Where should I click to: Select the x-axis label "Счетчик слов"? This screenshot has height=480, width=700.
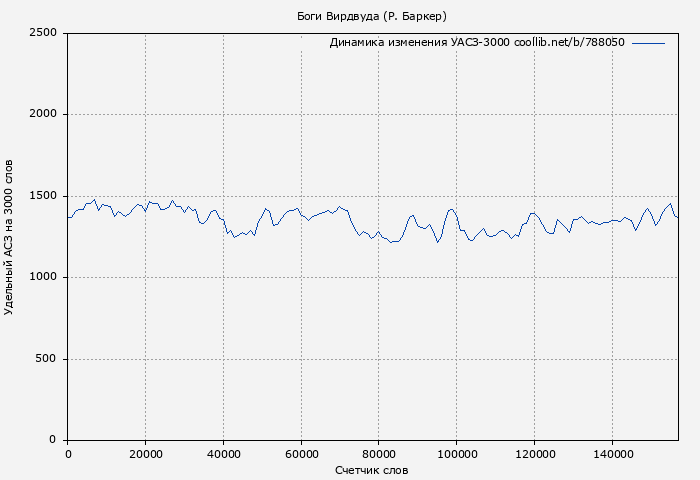(372, 470)
